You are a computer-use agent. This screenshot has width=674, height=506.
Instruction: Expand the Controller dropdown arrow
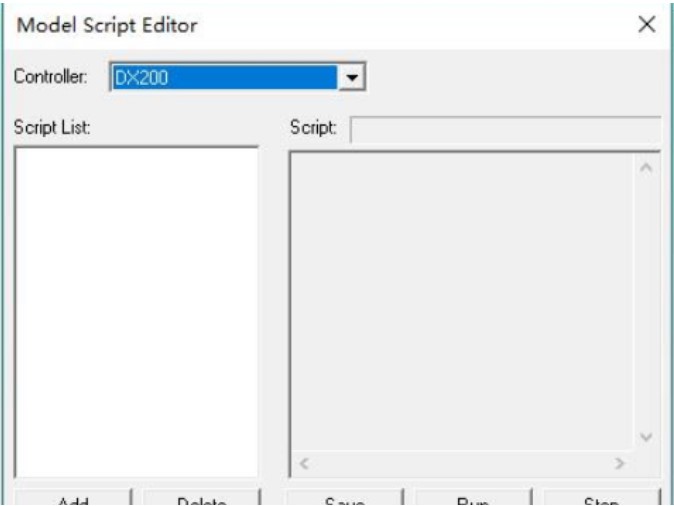click(350, 77)
